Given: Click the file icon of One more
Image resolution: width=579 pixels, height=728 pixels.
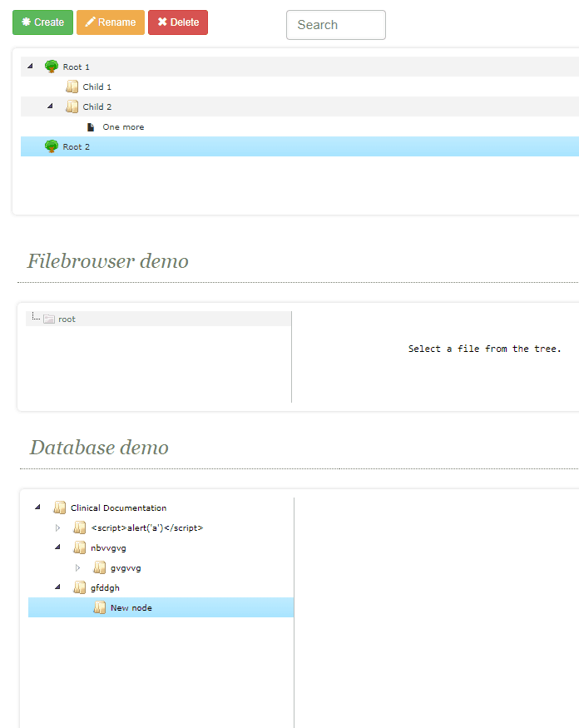Looking at the screenshot, I should tap(91, 126).
